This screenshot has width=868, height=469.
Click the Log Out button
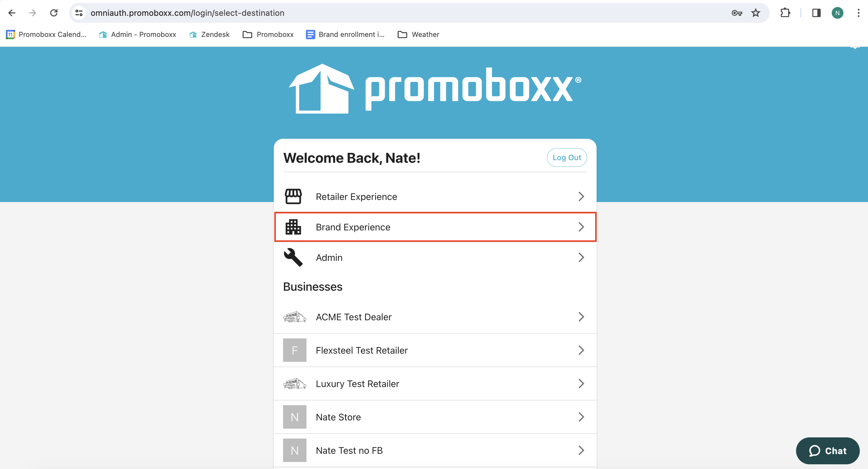[567, 158]
